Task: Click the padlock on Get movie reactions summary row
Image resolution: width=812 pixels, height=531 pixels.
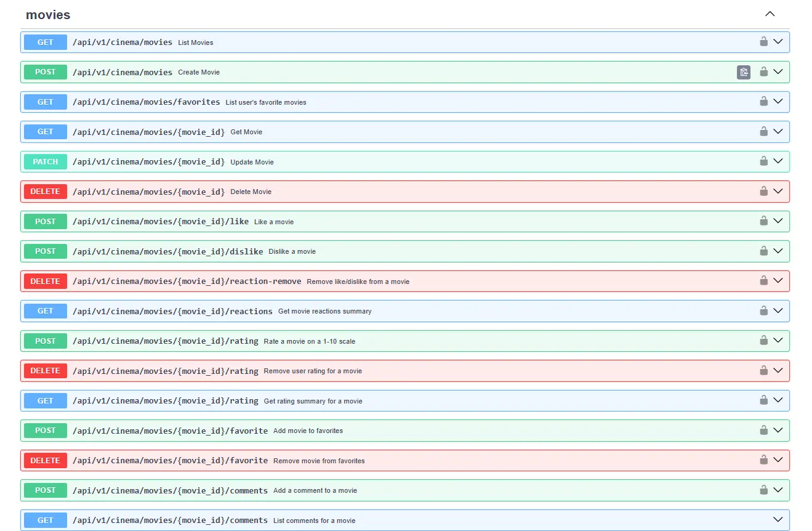Action: [x=763, y=310]
